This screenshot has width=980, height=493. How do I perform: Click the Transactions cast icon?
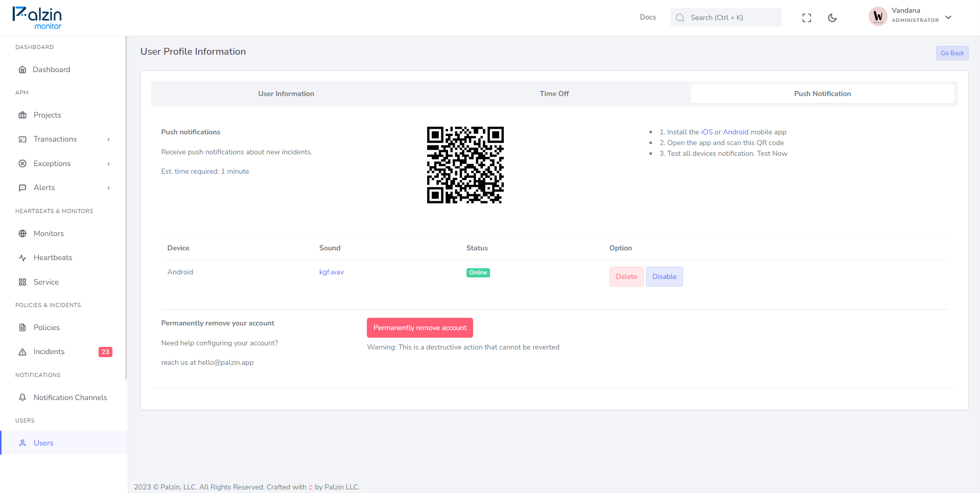click(x=22, y=139)
